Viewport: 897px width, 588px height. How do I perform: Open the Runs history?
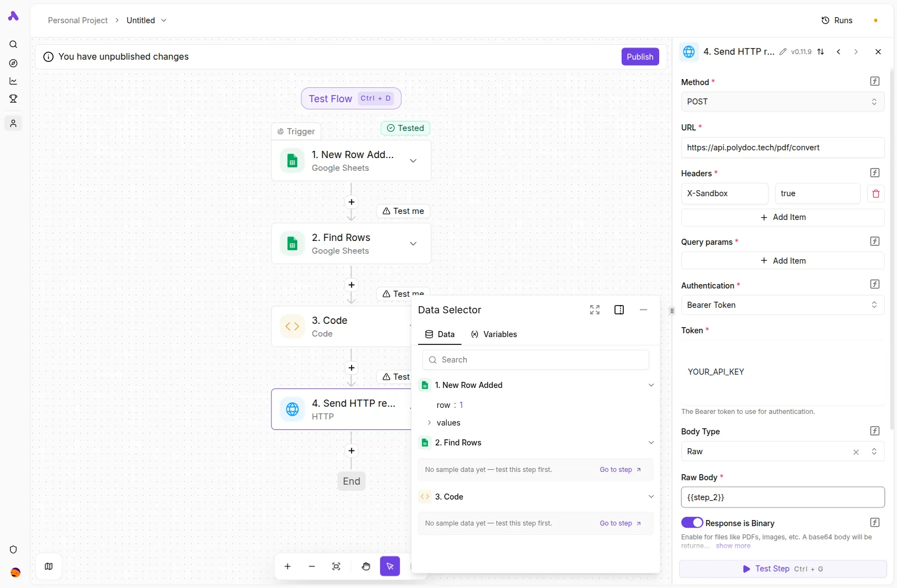(837, 20)
